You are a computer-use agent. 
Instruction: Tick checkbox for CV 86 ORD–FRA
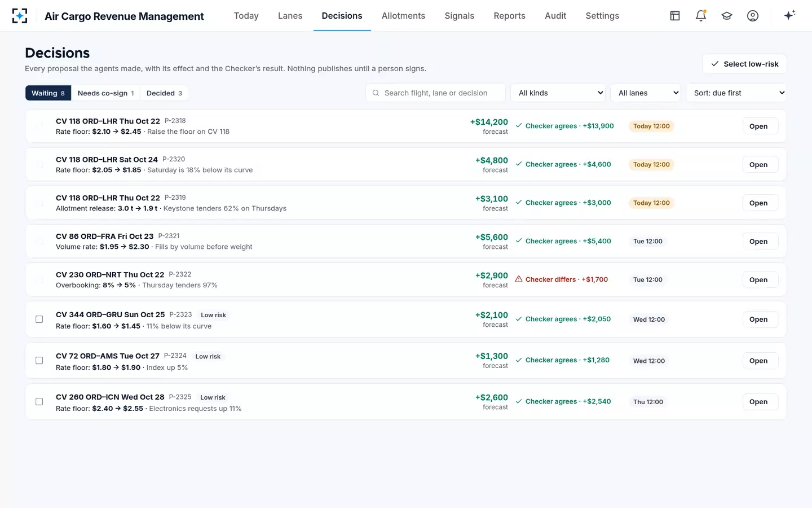[x=39, y=242]
